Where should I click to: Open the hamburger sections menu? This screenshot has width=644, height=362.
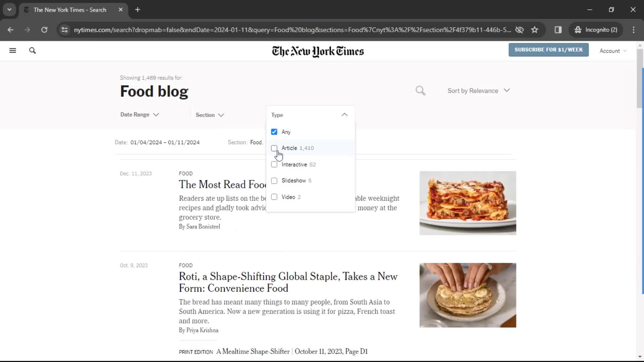[13, 51]
